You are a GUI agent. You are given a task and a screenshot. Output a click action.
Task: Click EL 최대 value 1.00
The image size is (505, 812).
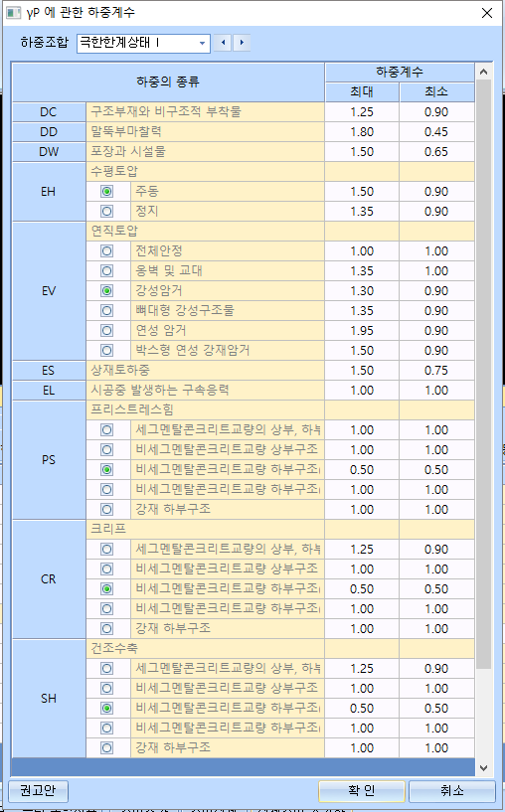point(362,391)
